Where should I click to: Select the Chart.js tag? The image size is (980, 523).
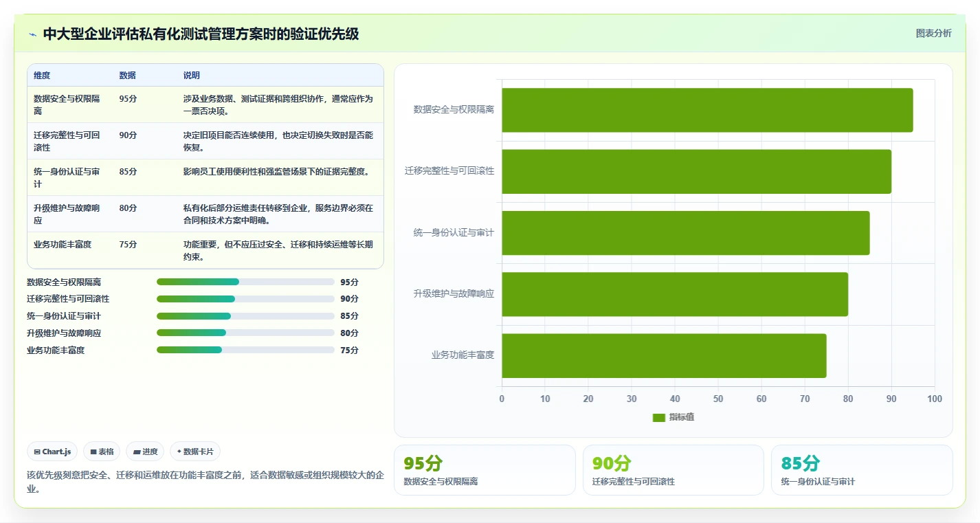tap(52, 452)
